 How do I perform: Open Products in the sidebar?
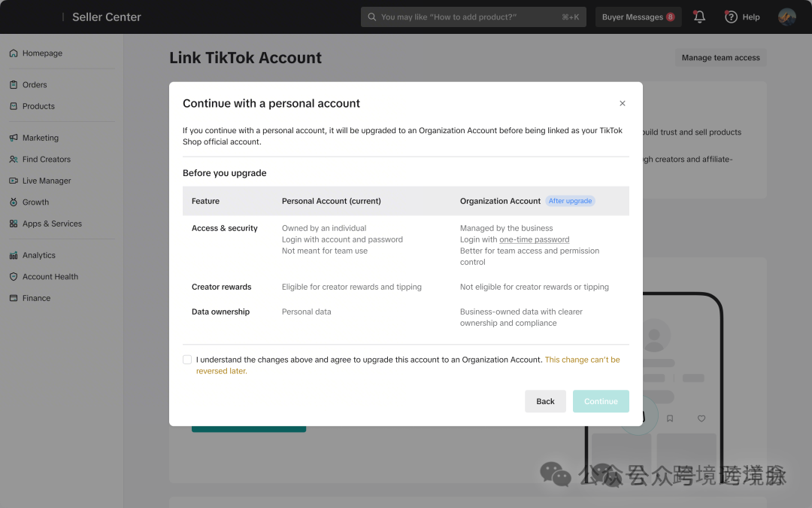[x=38, y=106]
